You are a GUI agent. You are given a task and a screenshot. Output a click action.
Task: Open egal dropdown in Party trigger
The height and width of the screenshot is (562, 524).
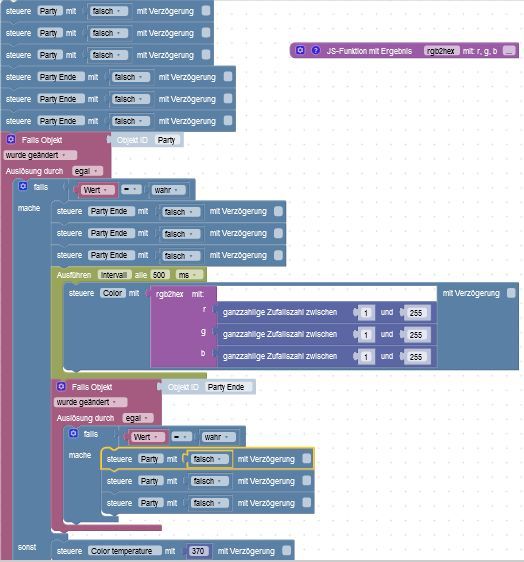click(x=87, y=171)
